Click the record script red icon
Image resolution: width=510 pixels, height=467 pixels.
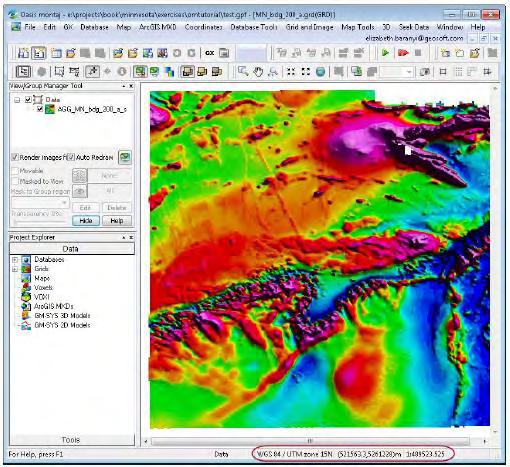pyautogui.click(x=403, y=53)
